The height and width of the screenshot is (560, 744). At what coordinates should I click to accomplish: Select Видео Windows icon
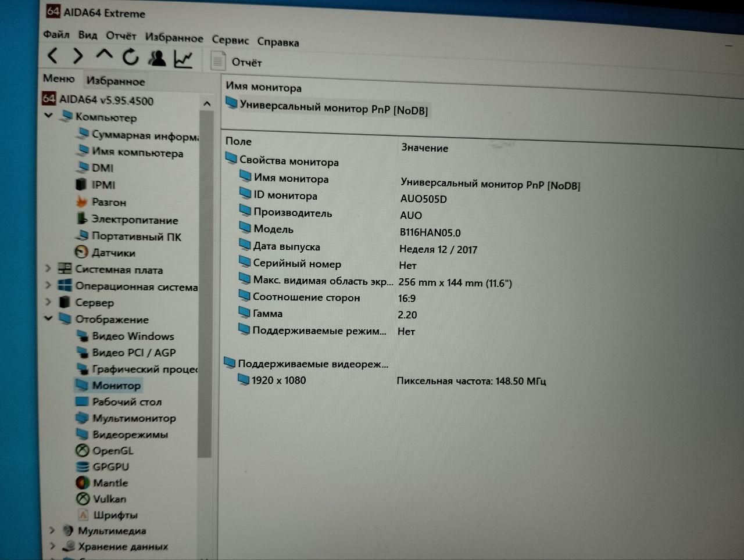(83, 335)
